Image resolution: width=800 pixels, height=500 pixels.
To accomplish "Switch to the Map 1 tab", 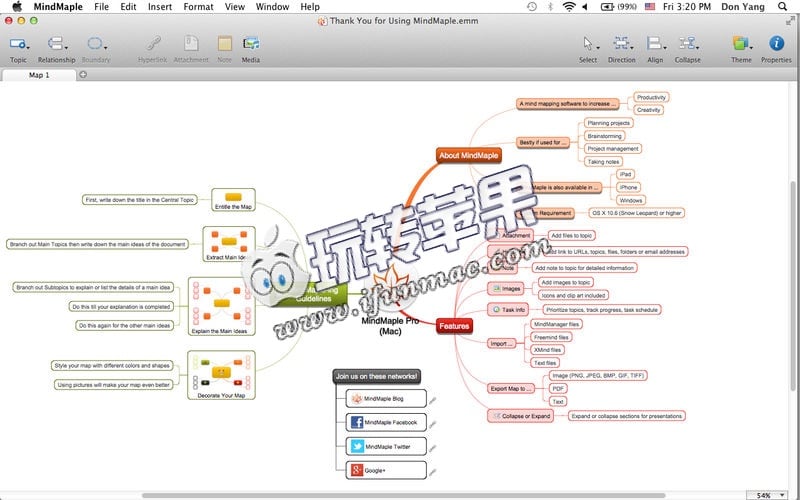I will [39, 75].
